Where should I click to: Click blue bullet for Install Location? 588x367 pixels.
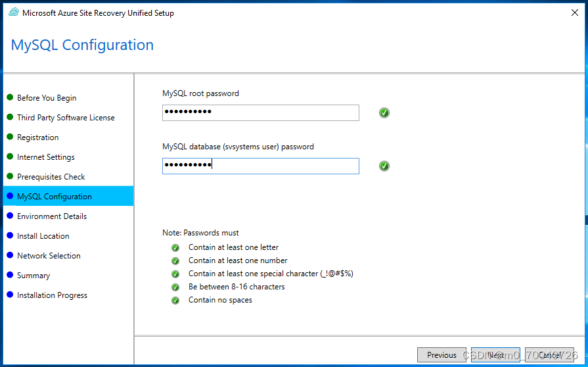[10, 235]
